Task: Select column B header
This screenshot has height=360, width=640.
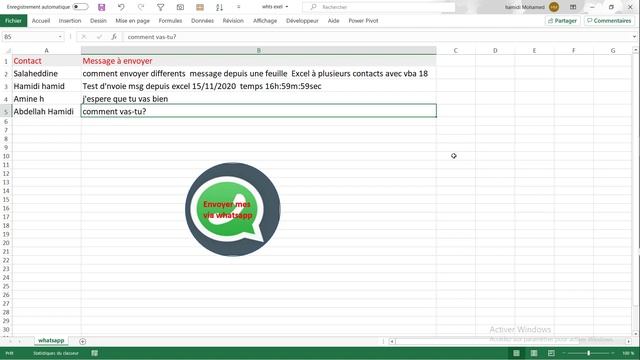Action: tap(258, 50)
